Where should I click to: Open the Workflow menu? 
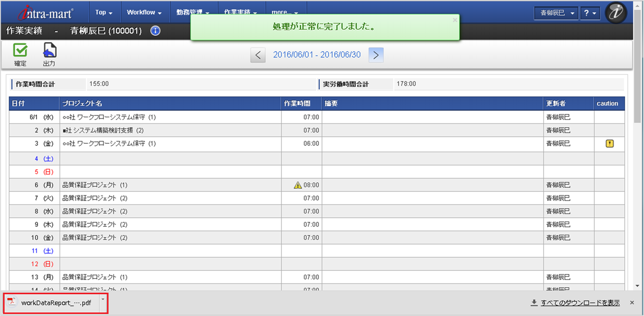pos(144,12)
